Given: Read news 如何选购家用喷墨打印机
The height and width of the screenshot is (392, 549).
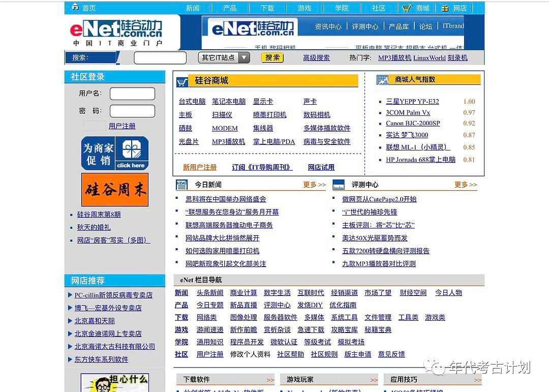Looking at the screenshot, I should [x=222, y=251].
